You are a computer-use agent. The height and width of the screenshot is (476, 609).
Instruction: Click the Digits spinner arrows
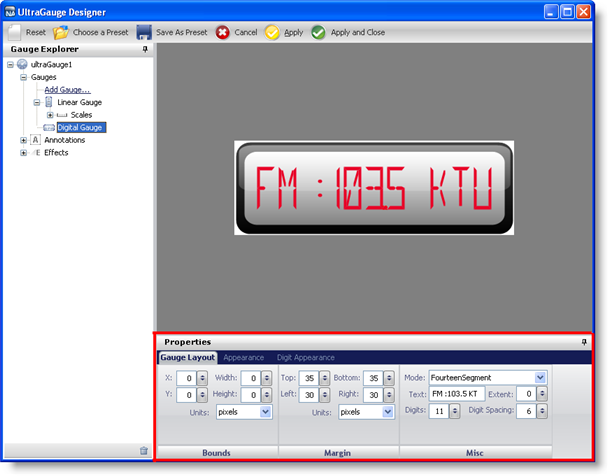(x=455, y=411)
